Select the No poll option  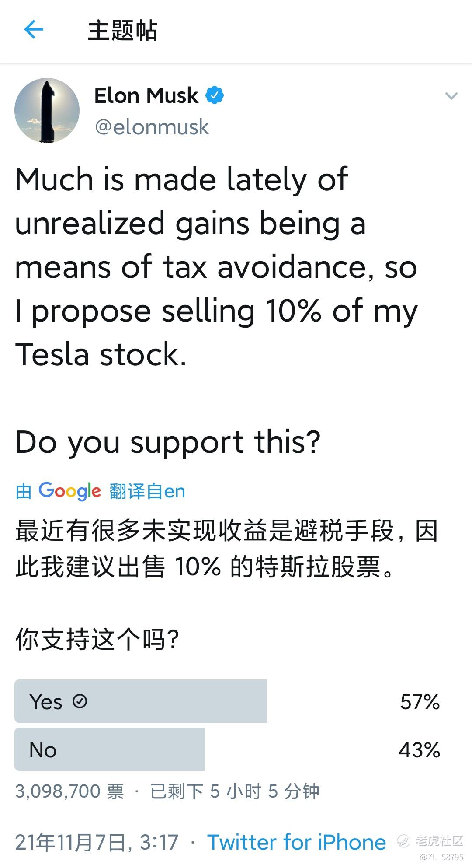[x=109, y=750]
